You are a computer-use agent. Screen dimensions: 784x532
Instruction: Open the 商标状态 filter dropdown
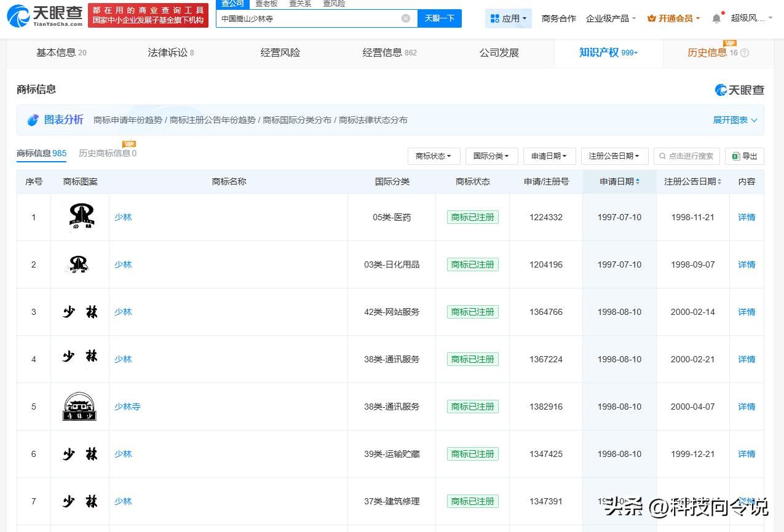point(434,156)
